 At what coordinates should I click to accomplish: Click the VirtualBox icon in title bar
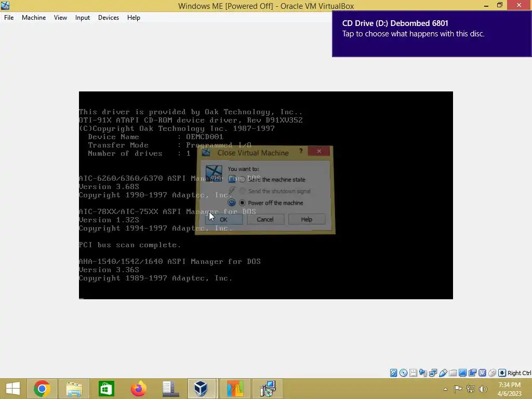tap(5, 5)
